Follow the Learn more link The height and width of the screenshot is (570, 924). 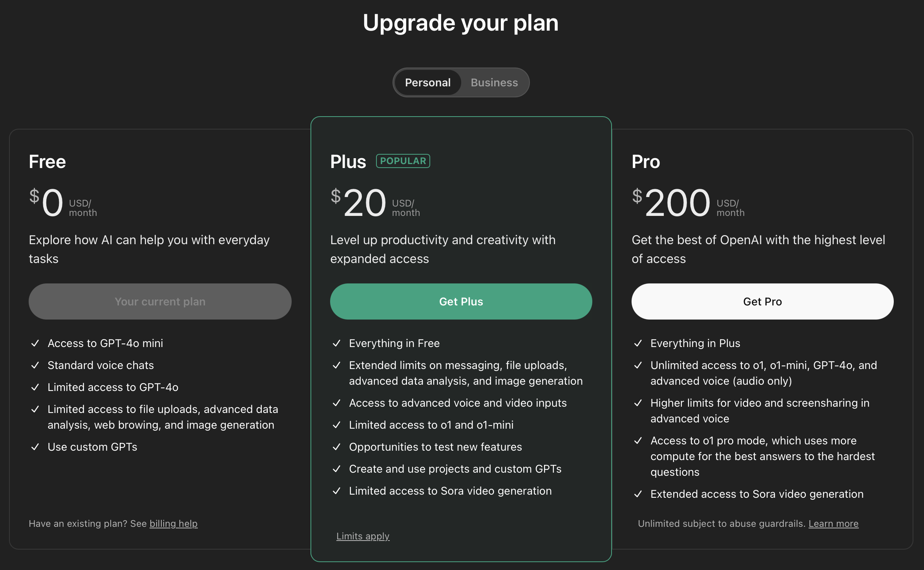click(833, 524)
